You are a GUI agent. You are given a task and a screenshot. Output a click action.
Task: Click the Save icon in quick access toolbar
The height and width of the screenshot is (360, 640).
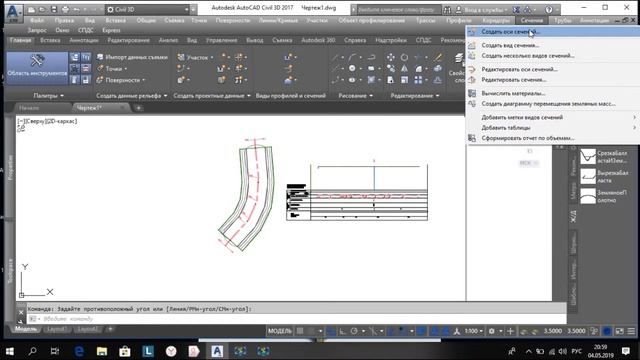pos(53,9)
